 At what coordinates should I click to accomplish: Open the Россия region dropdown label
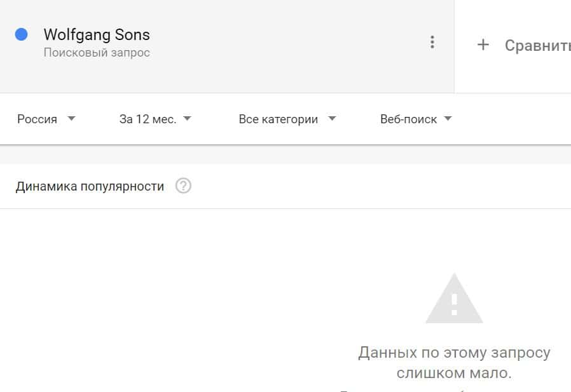(x=37, y=119)
